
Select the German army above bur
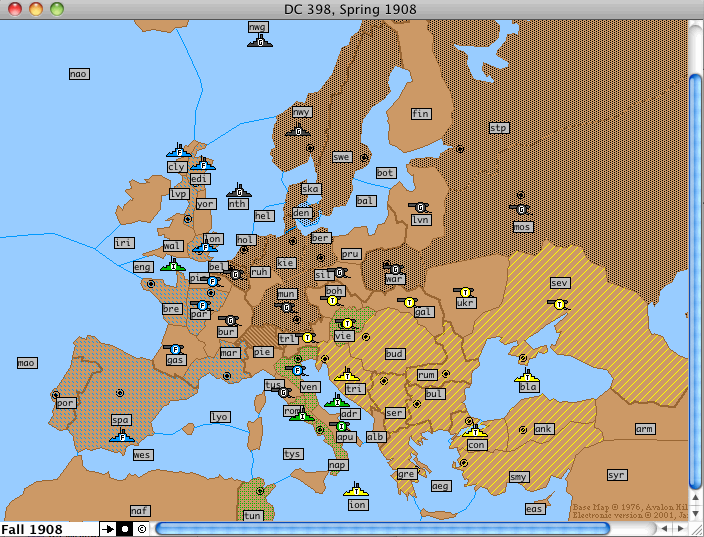click(x=230, y=320)
